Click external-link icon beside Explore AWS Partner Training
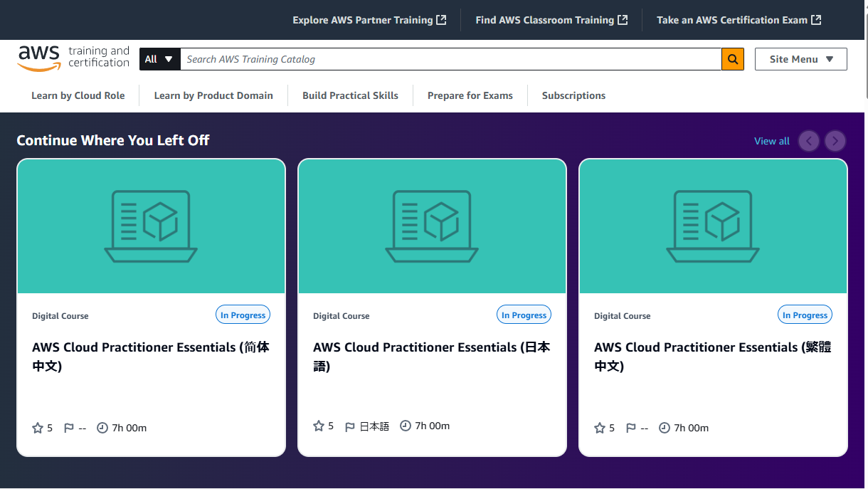The width and height of the screenshot is (868, 489). click(441, 20)
